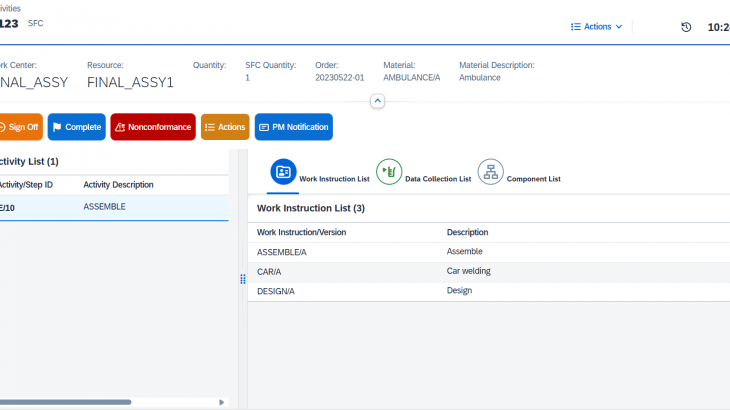The width and height of the screenshot is (730, 410).
Task: Click the Work Instruction List icon
Action: coord(283,172)
